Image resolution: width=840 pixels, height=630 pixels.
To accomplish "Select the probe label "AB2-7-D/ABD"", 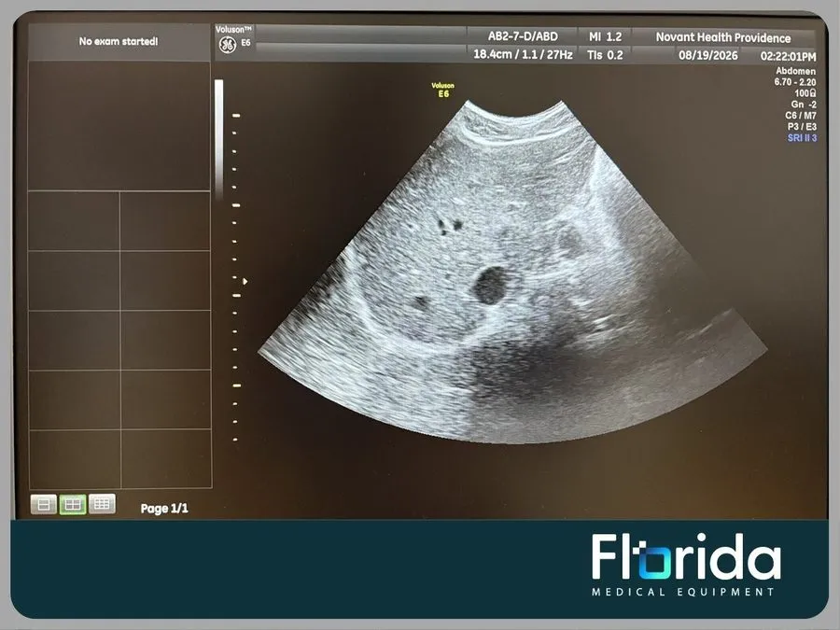I will (523, 36).
